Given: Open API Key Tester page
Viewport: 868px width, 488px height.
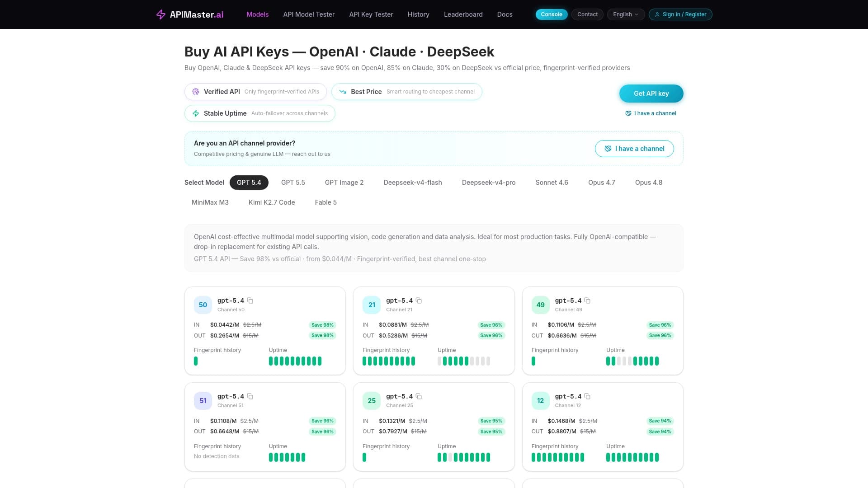Looking at the screenshot, I should click(x=371, y=14).
